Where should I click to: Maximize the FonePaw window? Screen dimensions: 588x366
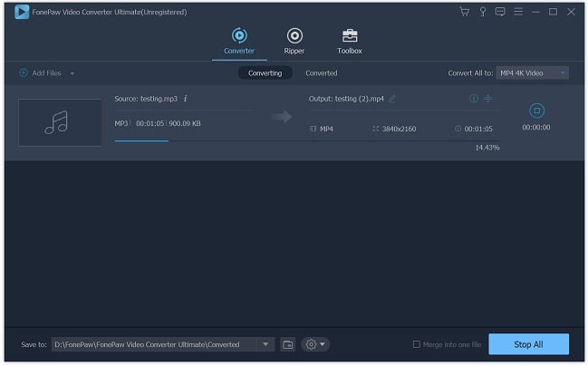pyautogui.click(x=554, y=12)
